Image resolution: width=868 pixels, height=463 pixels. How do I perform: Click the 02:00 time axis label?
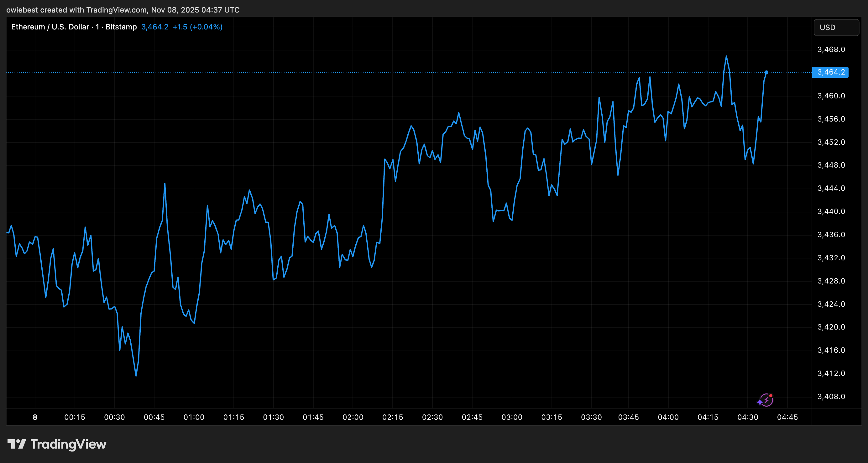point(353,417)
